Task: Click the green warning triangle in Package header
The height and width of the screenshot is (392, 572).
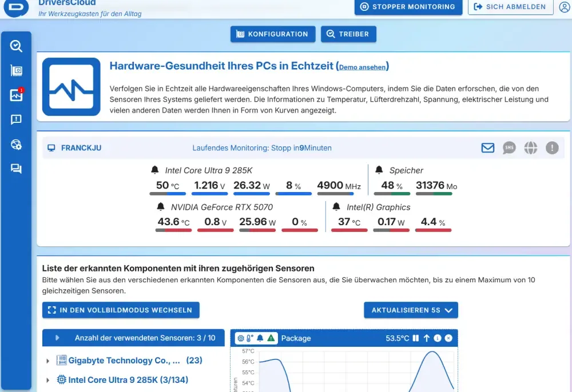Action: point(271,338)
